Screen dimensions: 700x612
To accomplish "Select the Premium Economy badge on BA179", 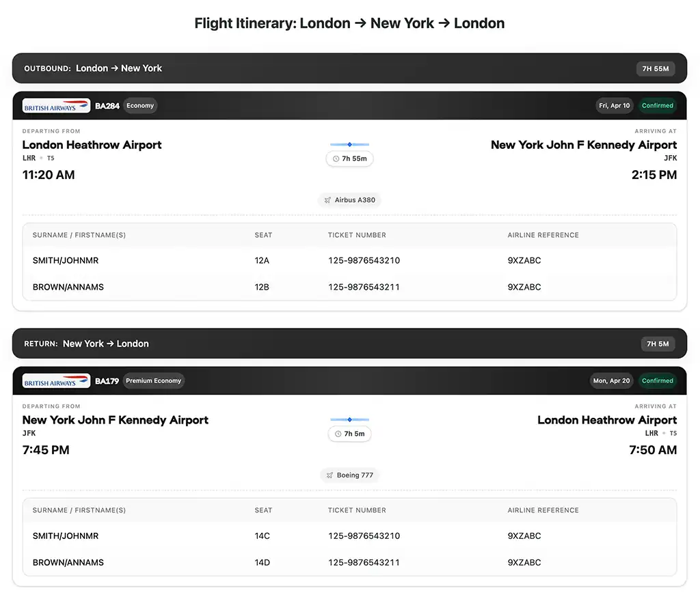I will pos(153,381).
